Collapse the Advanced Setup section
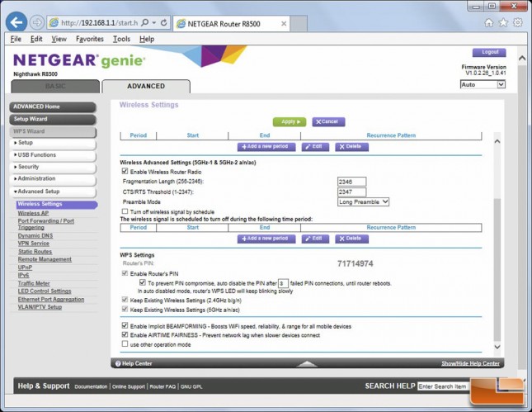532x412 pixels. (53, 192)
